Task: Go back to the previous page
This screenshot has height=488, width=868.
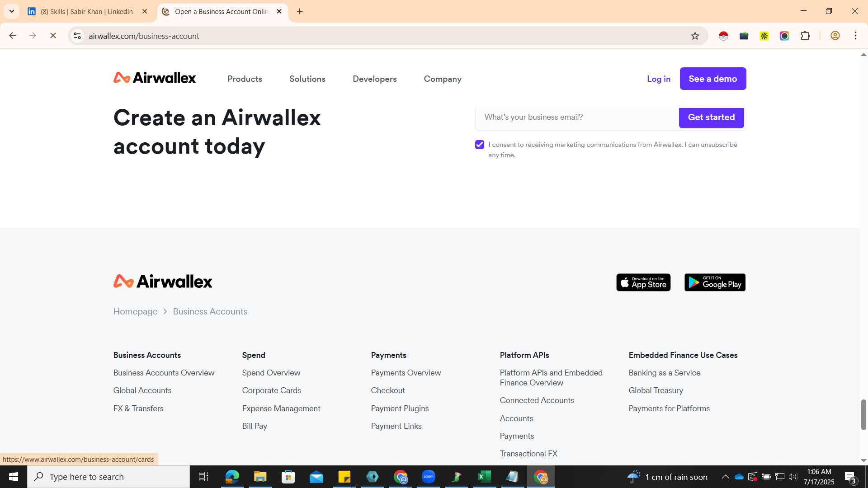Action: [x=13, y=36]
